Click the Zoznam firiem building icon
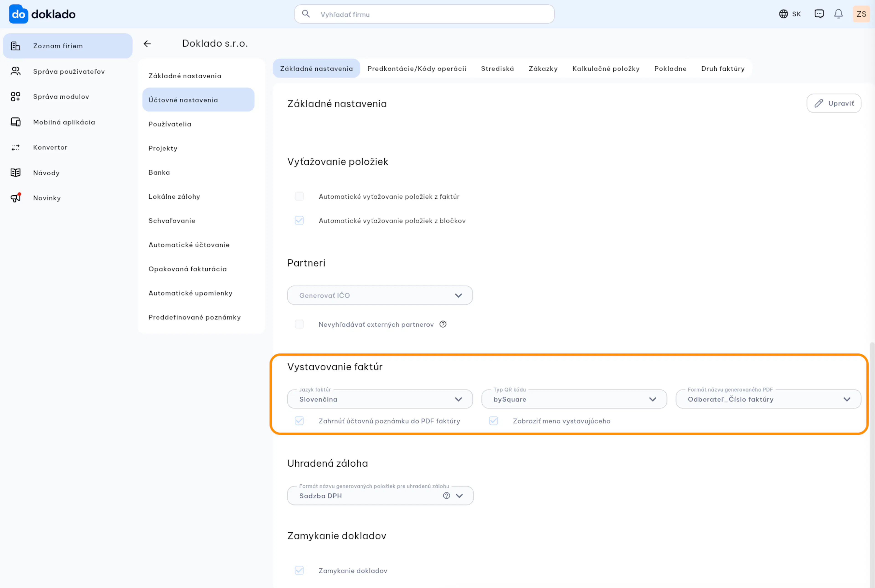The width and height of the screenshot is (875, 588). [x=15, y=46]
